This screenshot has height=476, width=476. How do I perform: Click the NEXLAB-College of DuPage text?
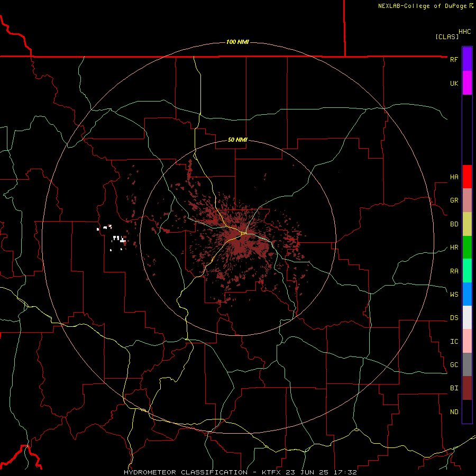422,6
